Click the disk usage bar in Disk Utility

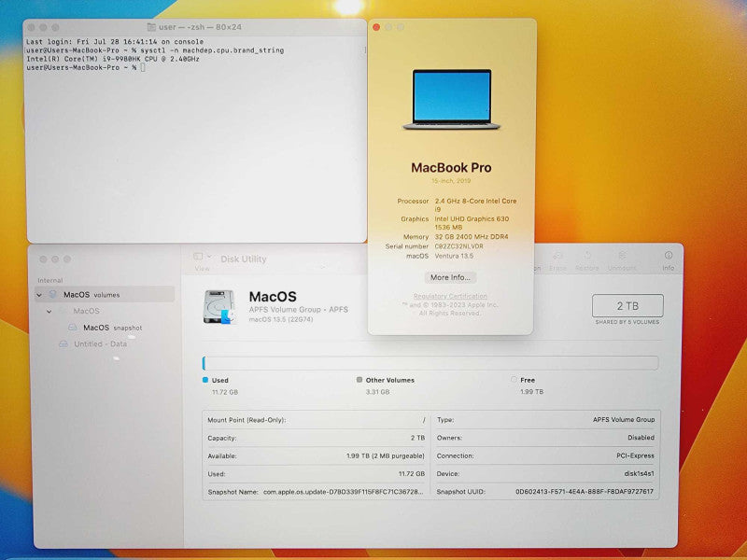click(x=430, y=363)
